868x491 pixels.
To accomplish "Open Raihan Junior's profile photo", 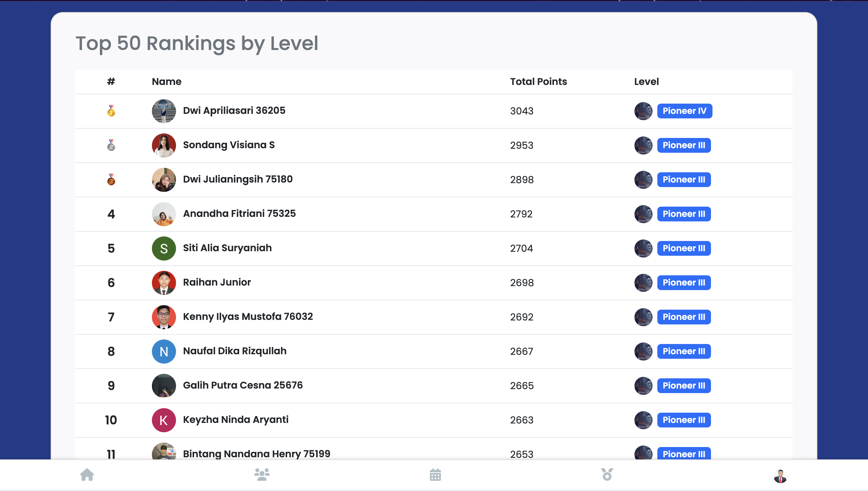I will point(164,283).
